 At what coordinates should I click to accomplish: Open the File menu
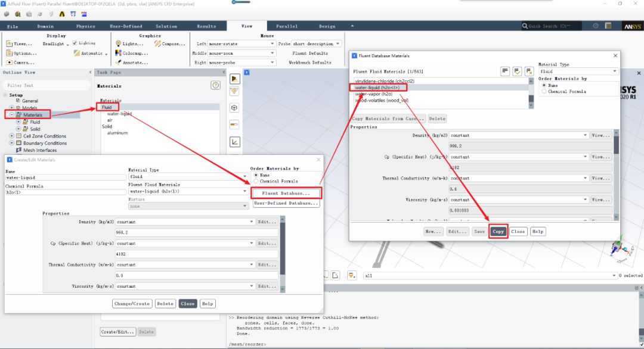click(x=13, y=26)
